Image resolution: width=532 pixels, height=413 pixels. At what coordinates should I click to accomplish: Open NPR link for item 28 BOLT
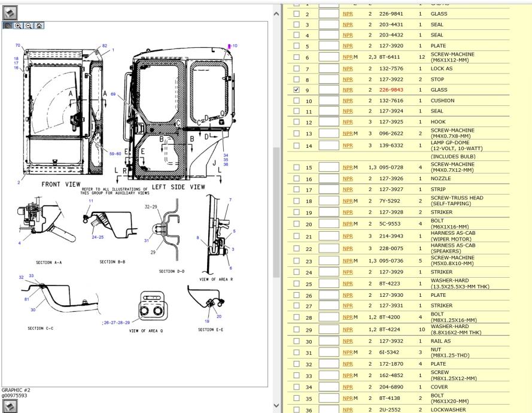coord(348,317)
